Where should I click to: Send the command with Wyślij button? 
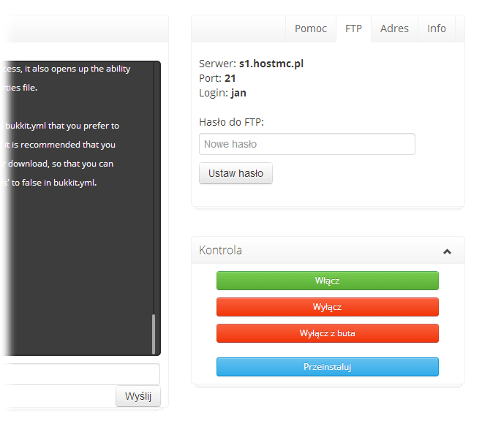[x=138, y=396]
